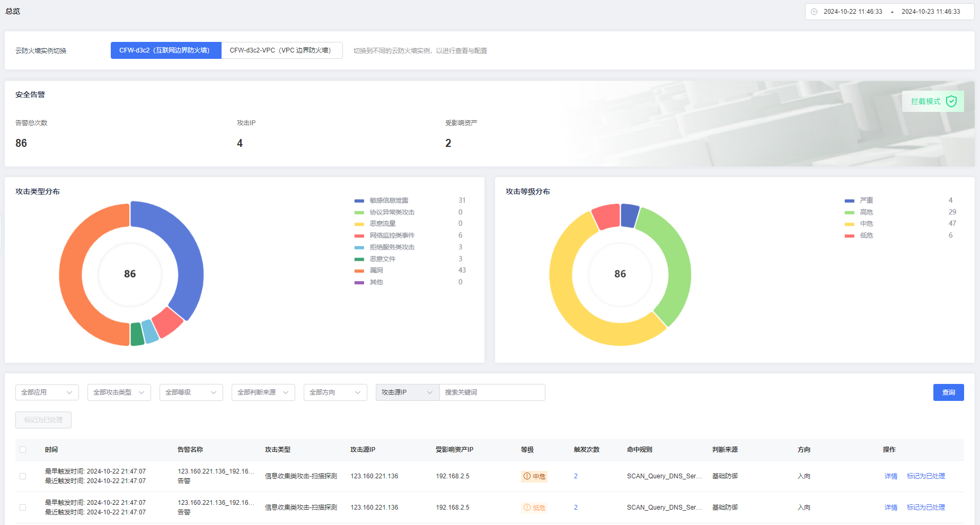Open the 全部判断来源 dropdown
This screenshot has width=980, height=525.
tap(263, 392)
